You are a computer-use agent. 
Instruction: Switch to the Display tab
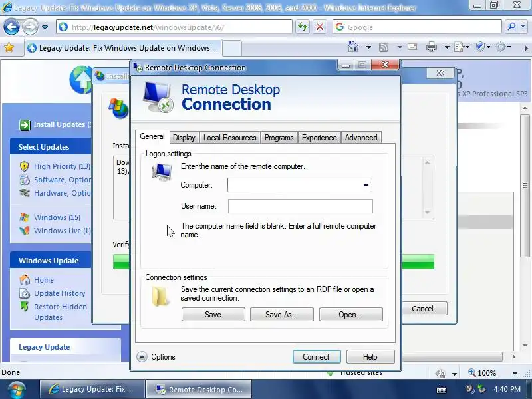pyautogui.click(x=184, y=138)
